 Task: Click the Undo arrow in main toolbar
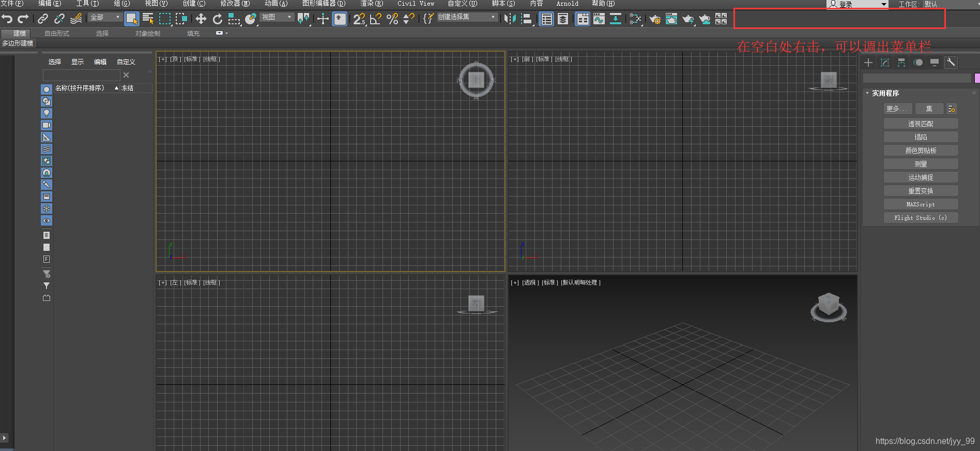pos(7,19)
